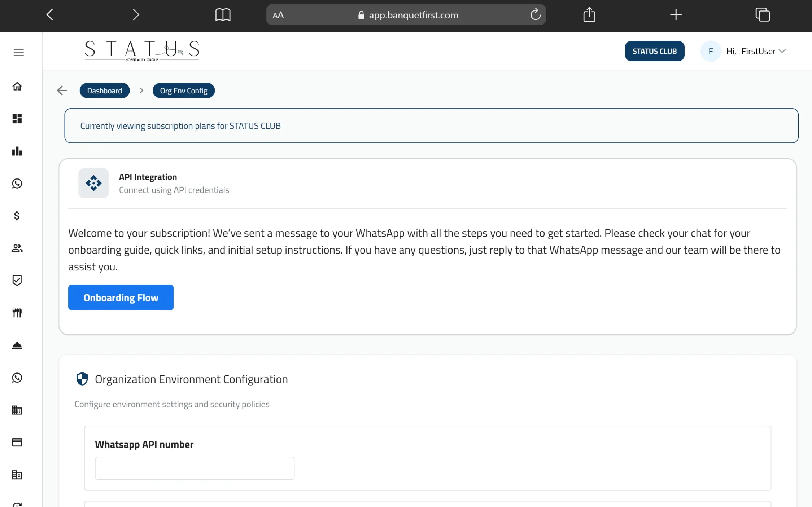Image resolution: width=812 pixels, height=507 pixels.
Task: Open the hamburger menu at top left
Action: tap(18, 52)
